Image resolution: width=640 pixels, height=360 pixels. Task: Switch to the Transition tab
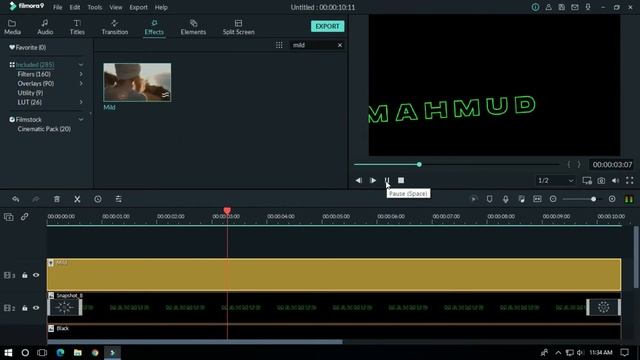click(115, 27)
